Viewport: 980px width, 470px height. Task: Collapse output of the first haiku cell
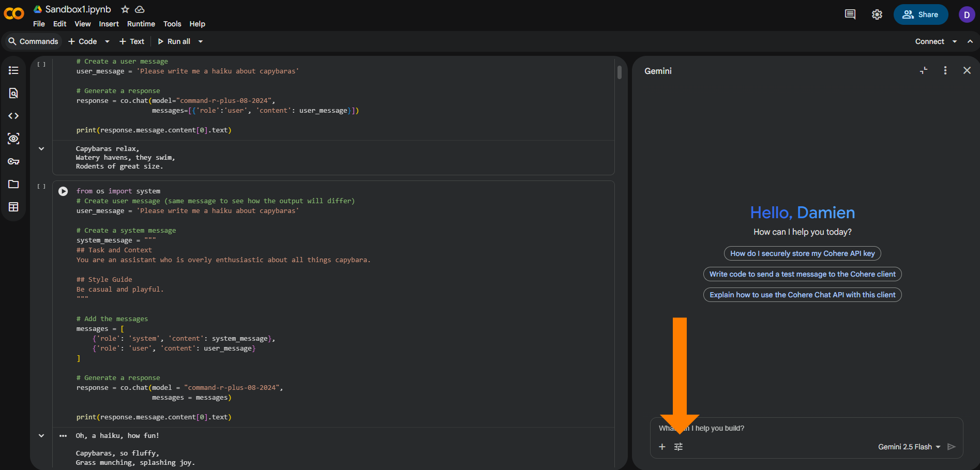41,149
